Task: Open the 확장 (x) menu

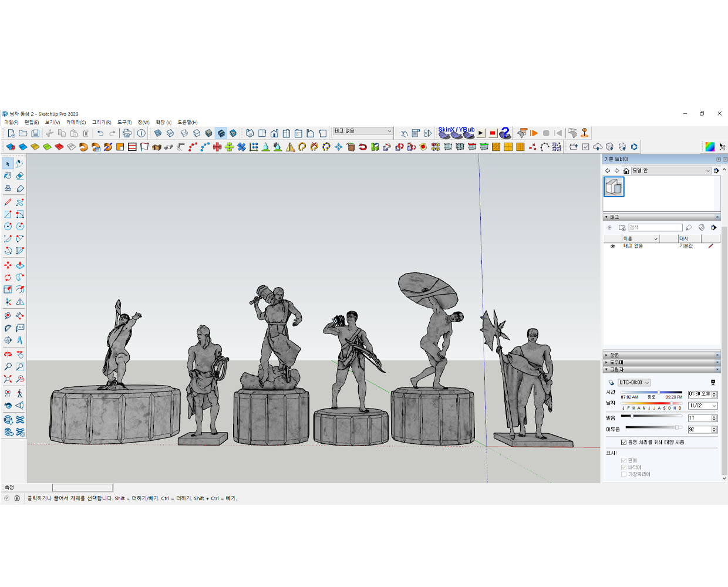Action: 163,123
